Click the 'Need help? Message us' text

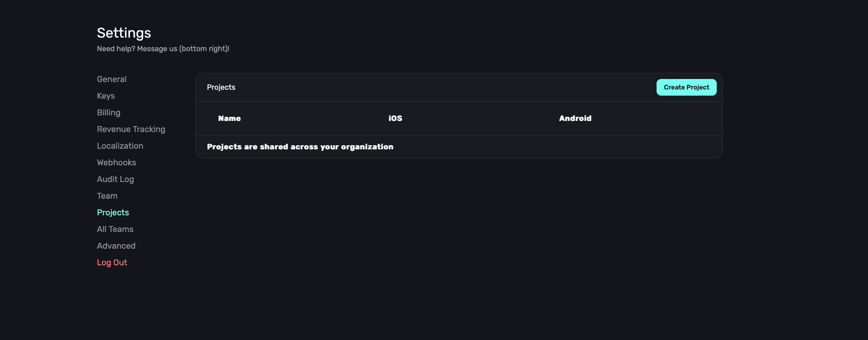coord(163,49)
